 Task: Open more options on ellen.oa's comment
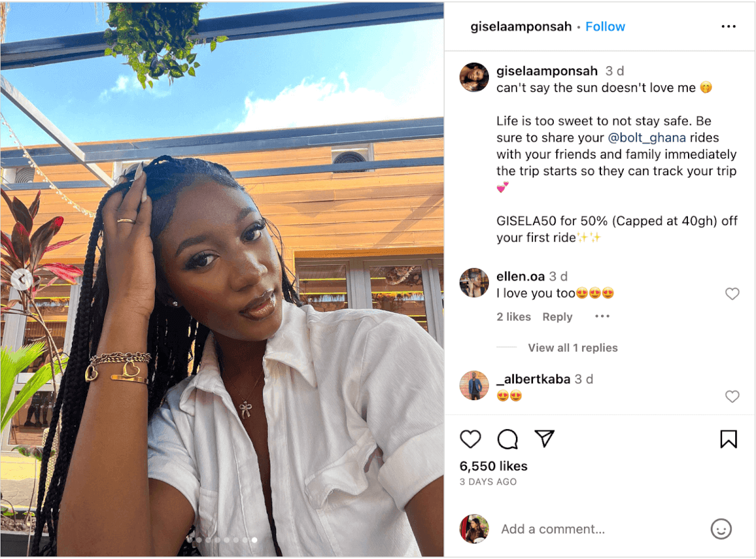(602, 316)
